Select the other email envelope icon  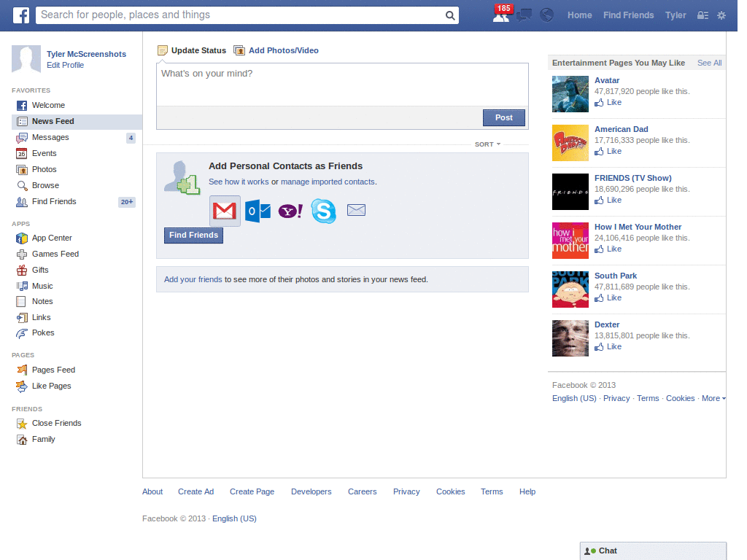[356, 210]
